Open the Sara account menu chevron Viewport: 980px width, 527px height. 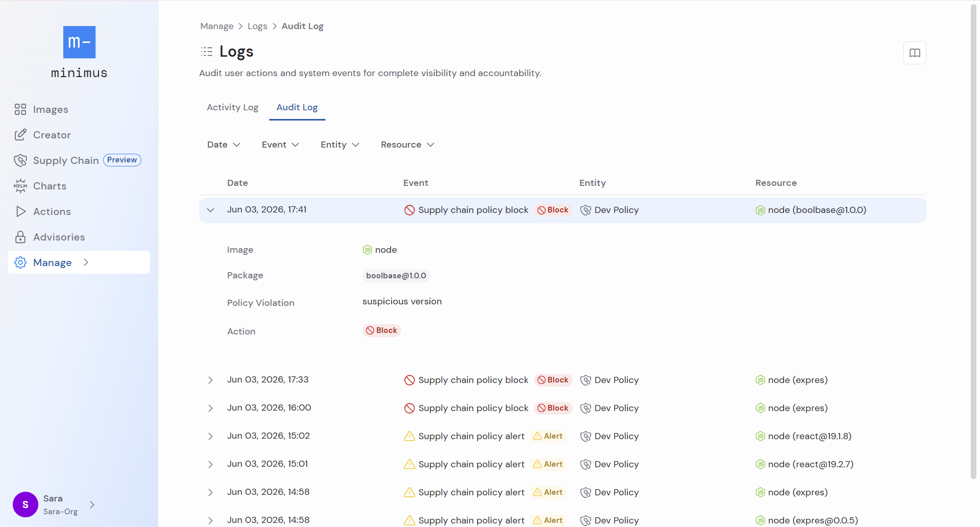[x=92, y=505]
